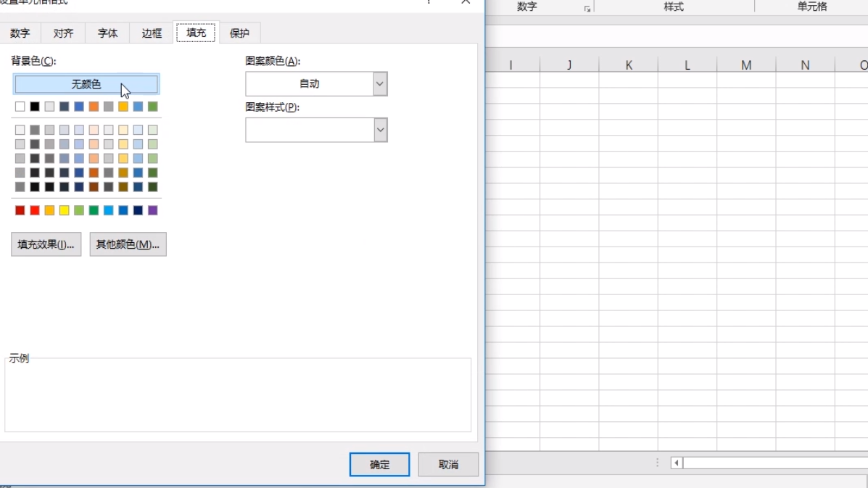Select column K header

tap(629, 65)
